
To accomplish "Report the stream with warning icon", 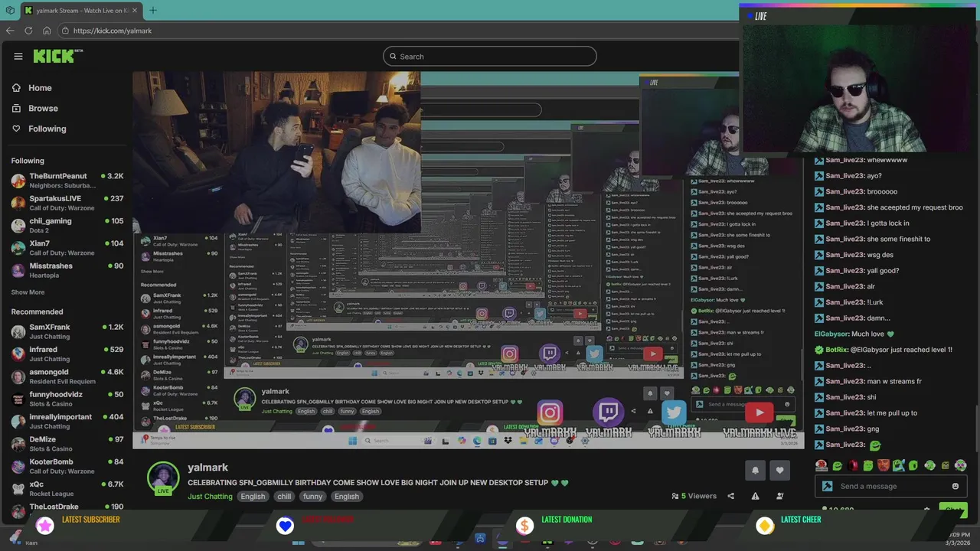I will [755, 496].
